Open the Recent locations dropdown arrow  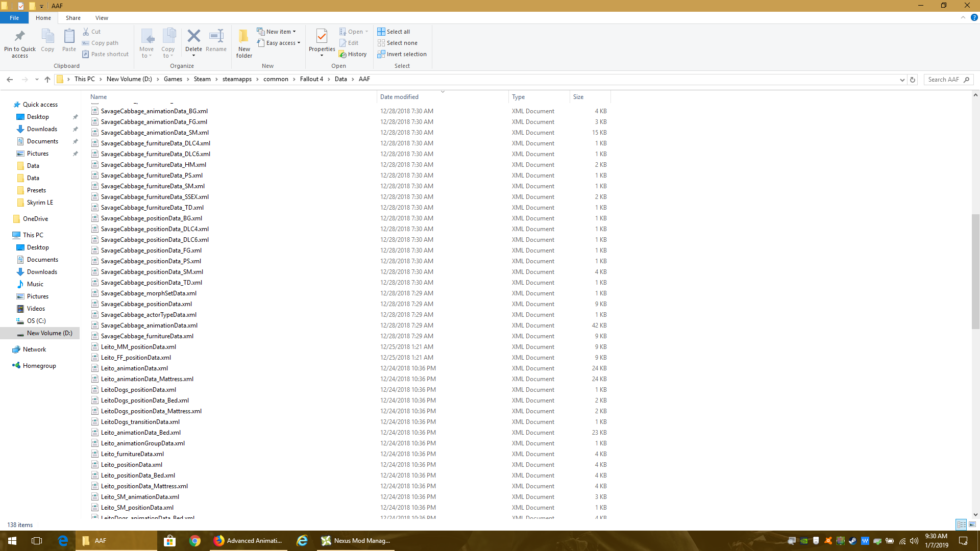(37, 80)
